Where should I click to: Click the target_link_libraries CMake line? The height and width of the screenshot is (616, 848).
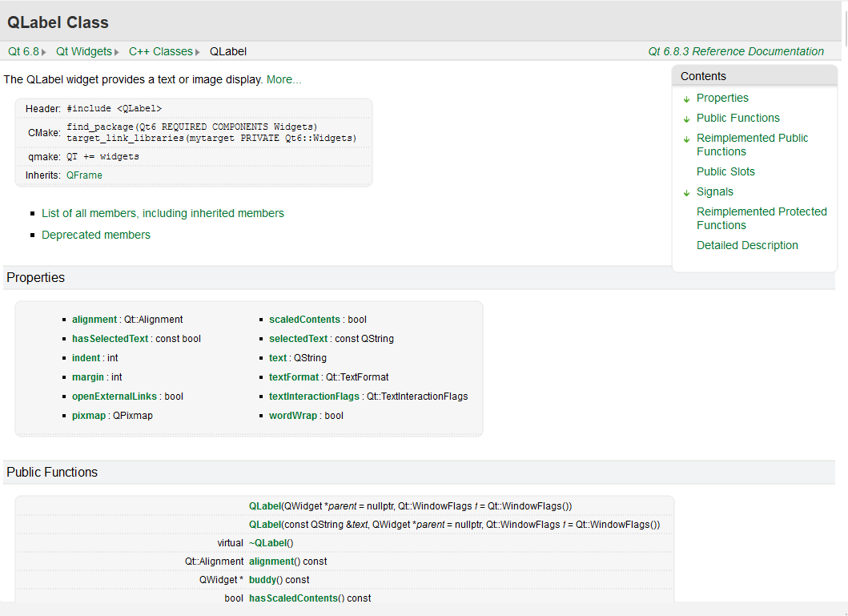coord(211,138)
